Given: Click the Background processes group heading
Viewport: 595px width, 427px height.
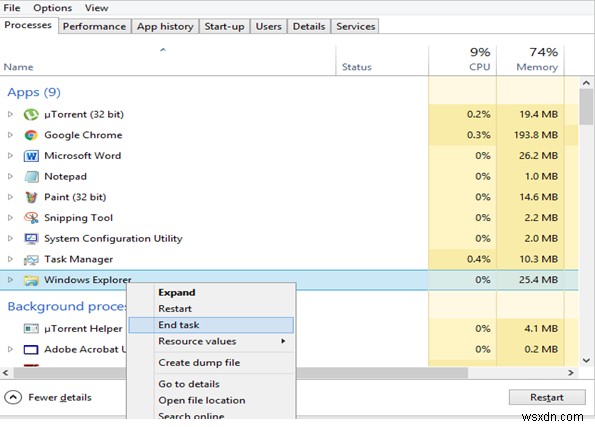Looking at the screenshot, I should [67, 306].
